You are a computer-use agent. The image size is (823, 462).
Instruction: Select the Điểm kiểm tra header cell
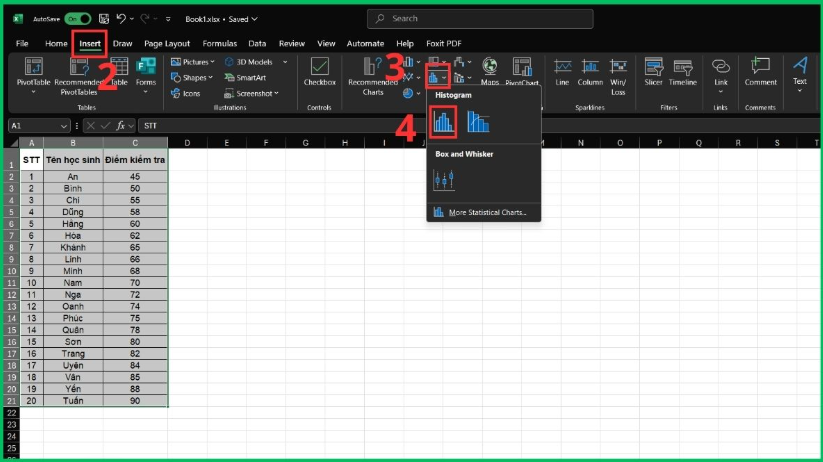pyautogui.click(x=135, y=160)
